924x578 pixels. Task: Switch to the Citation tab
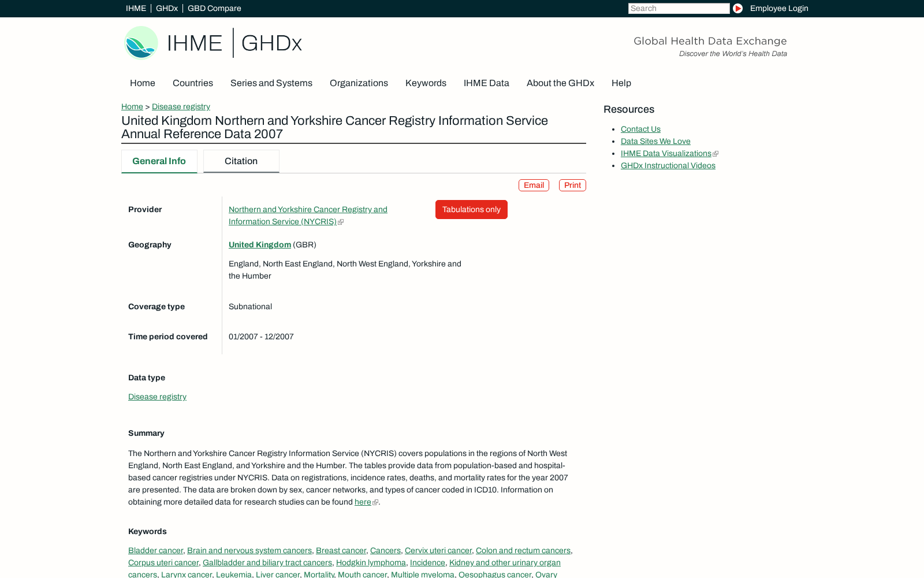point(241,161)
